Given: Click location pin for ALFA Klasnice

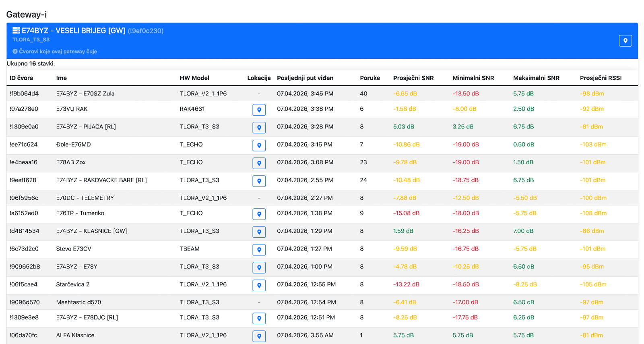Looking at the screenshot, I should 259,336.
